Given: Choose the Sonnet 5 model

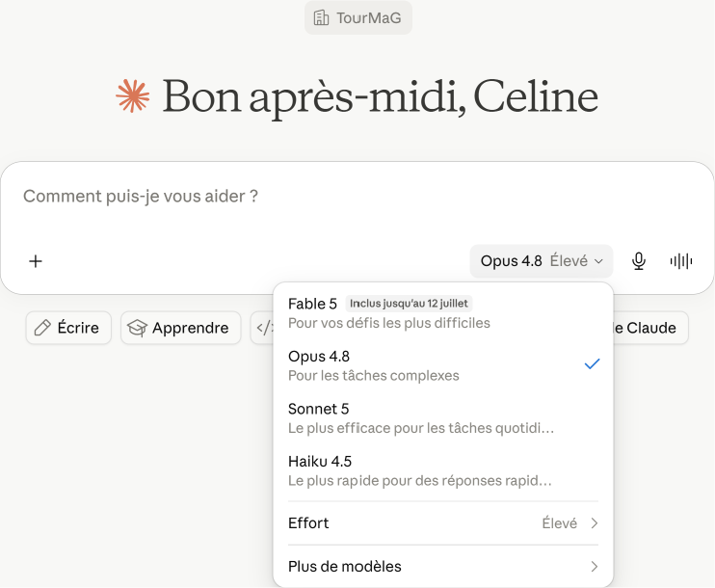Looking at the screenshot, I should pos(443,417).
